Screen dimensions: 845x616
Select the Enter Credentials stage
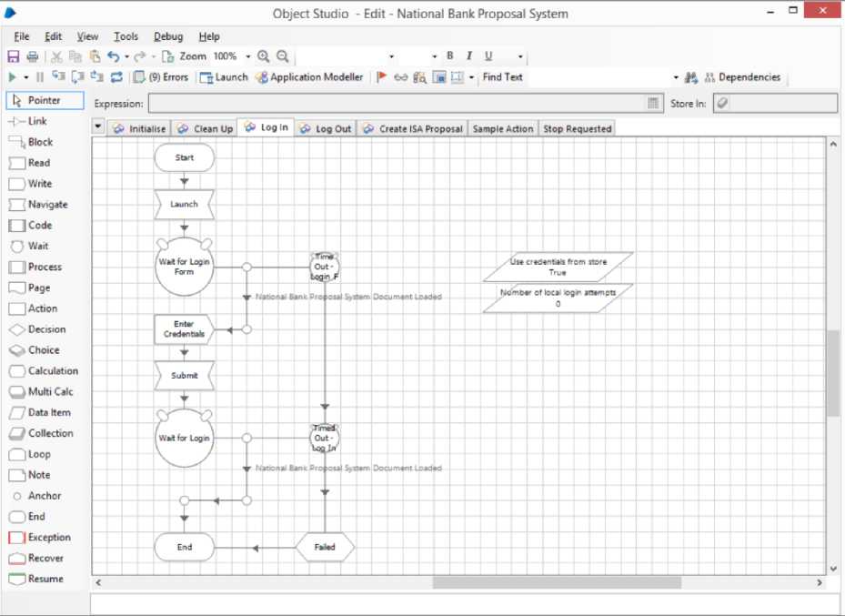coord(185,329)
